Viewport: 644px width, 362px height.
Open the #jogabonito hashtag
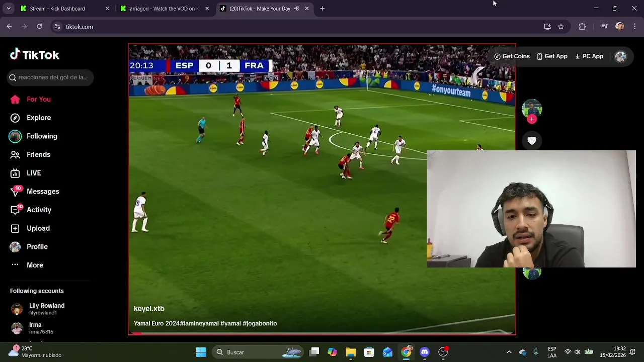[260, 323]
